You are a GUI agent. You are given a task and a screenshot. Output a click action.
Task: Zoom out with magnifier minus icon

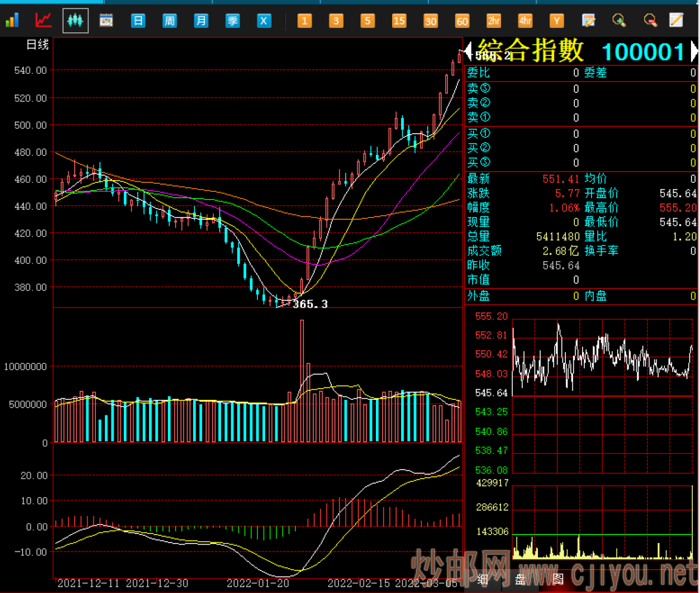[x=651, y=21]
